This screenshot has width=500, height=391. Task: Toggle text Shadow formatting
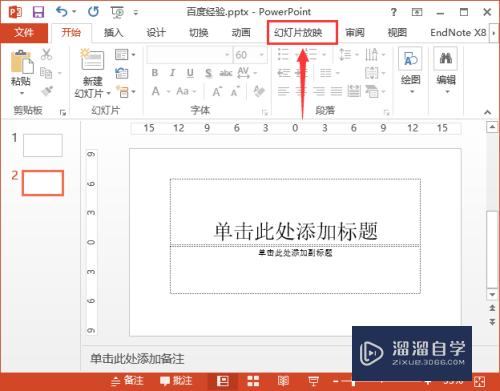point(208,73)
